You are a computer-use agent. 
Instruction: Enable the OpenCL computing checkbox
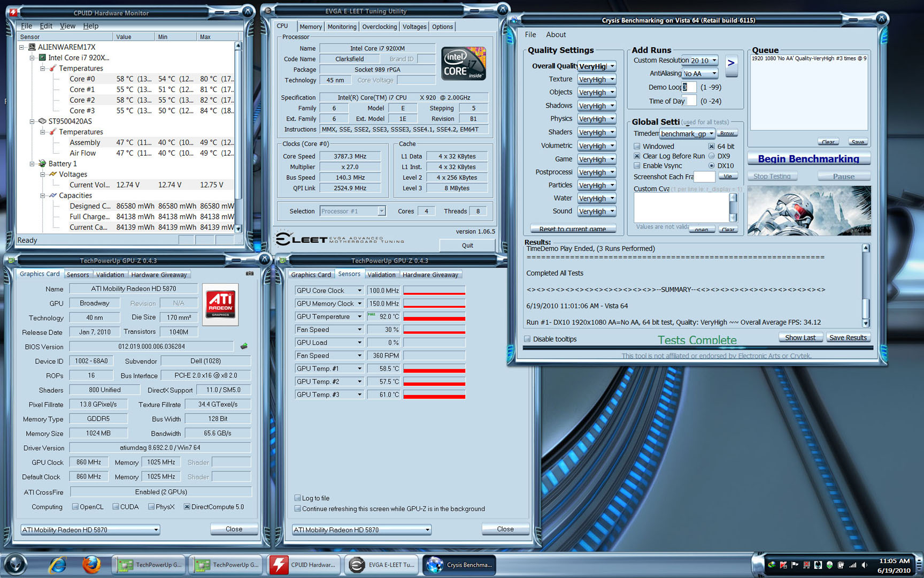tap(75, 507)
